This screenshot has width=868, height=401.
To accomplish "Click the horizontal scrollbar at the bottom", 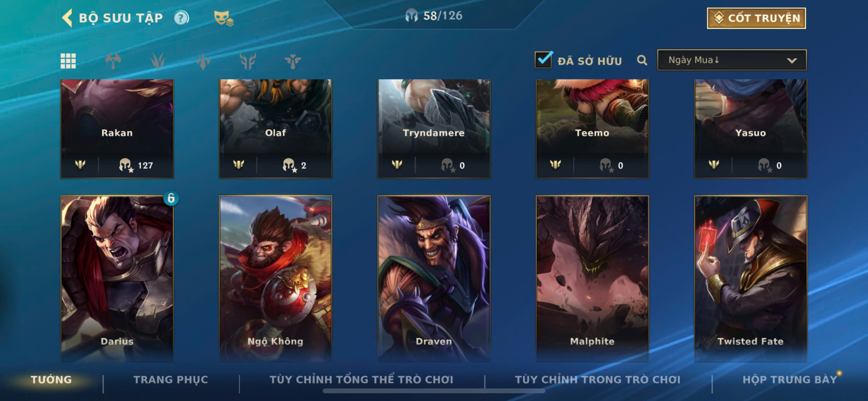I will [434, 391].
